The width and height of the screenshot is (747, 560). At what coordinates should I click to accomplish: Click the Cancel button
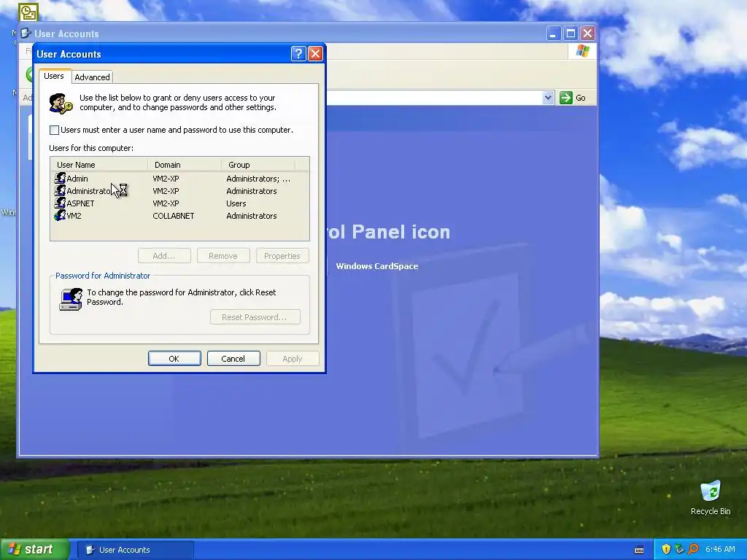tap(233, 359)
